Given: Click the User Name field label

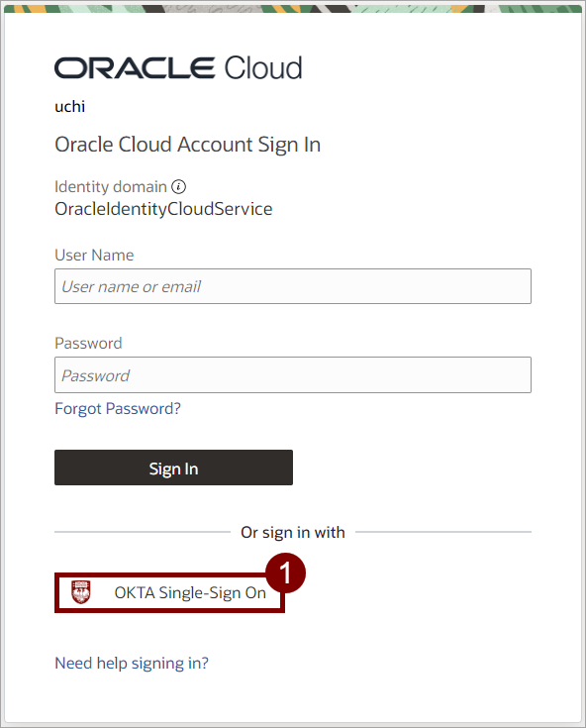Looking at the screenshot, I should point(94,255).
